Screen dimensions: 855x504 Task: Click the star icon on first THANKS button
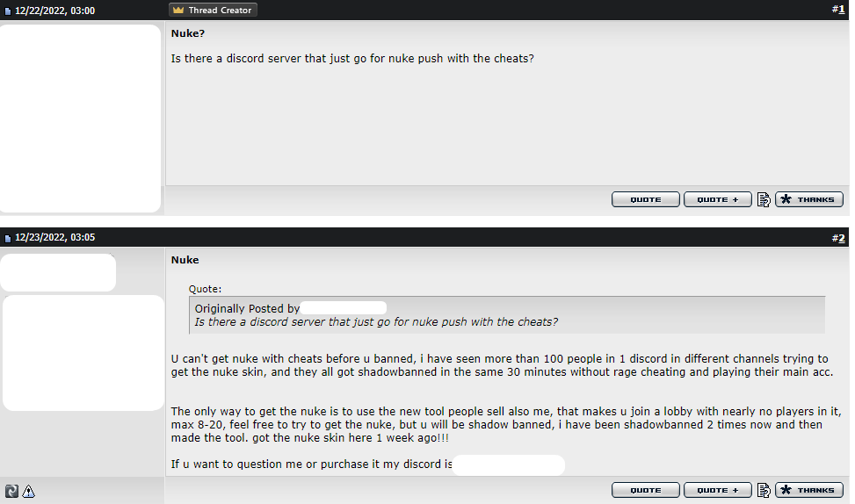pyautogui.click(x=786, y=199)
